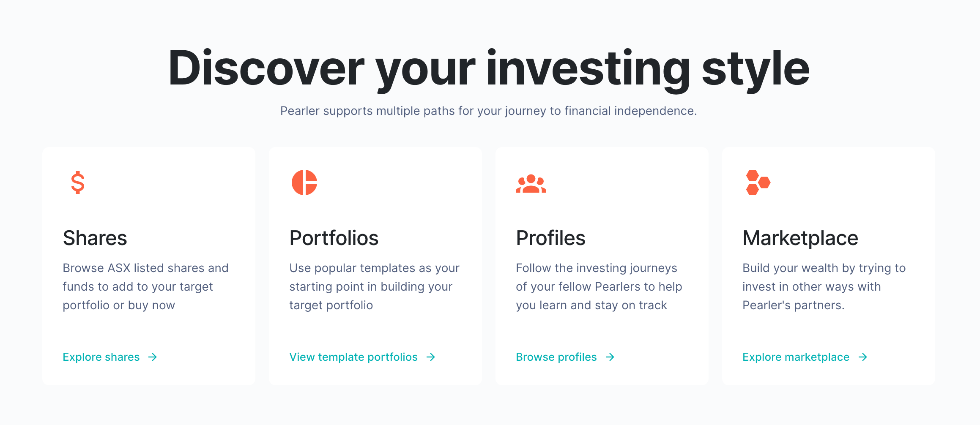The height and width of the screenshot is (425, 980).
Task: Select the Profiles card heading
Action: (x=551, y=238)
